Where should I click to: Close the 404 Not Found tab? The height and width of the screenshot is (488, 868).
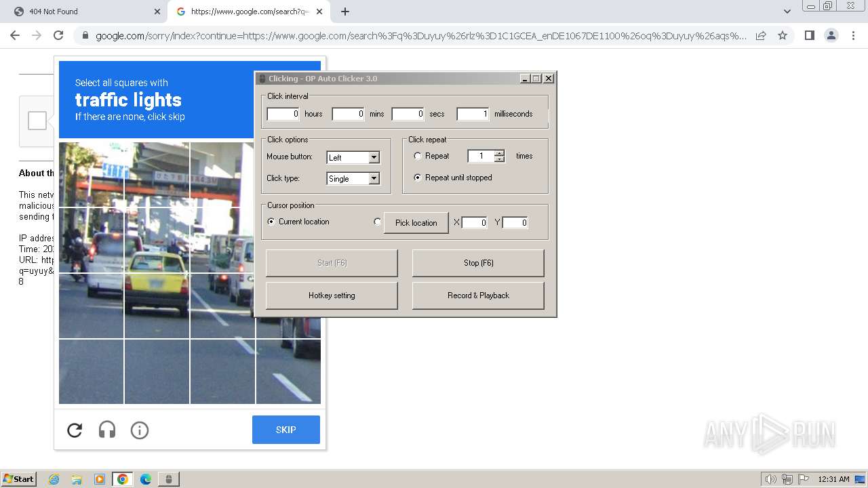click(x=157, y=12)
